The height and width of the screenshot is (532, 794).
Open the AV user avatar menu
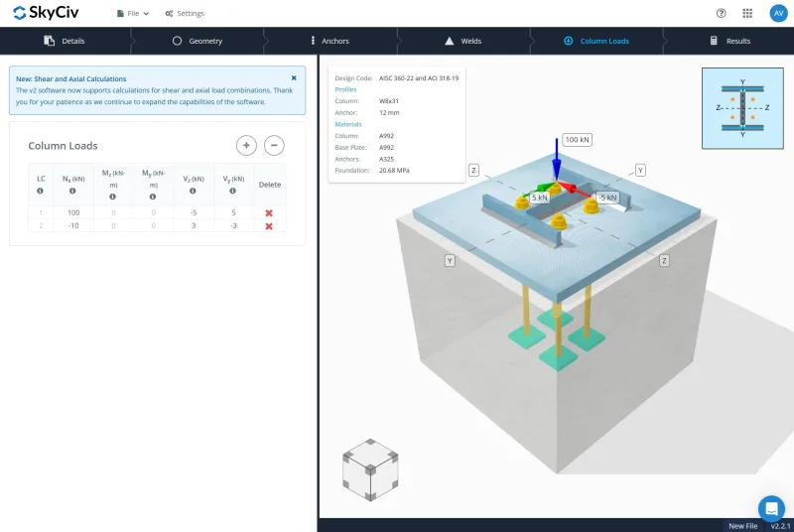pyautogui.click(x=777, y=13)
